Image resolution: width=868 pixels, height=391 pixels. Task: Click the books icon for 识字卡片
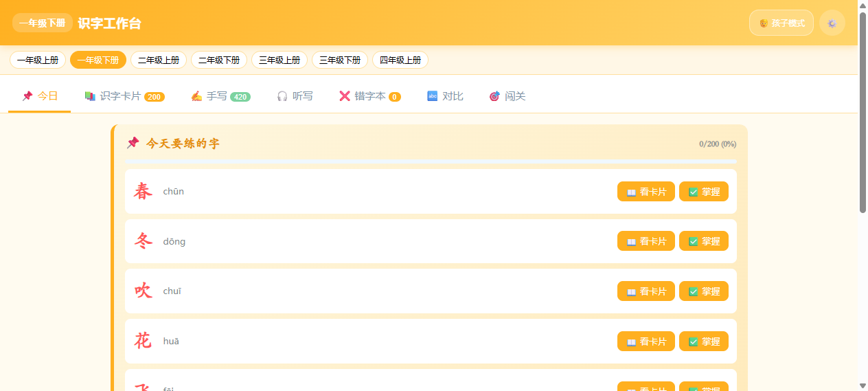pyautogui.click(x=90, y=96)
